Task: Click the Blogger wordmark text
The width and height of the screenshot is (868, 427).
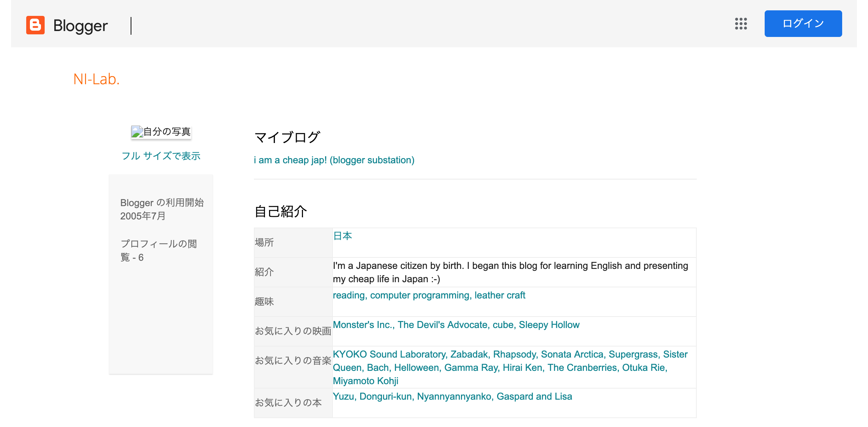Action: pos(80,26)
